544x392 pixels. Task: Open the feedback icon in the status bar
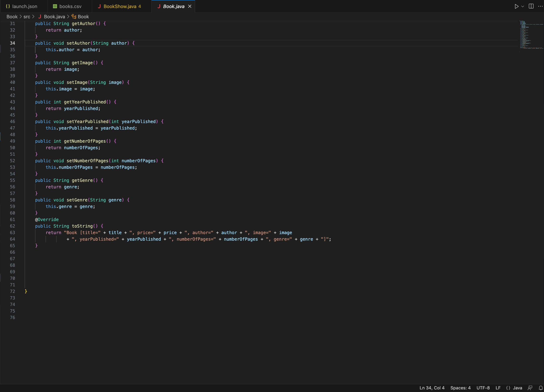pyautogui.click(x=530, y=388)
